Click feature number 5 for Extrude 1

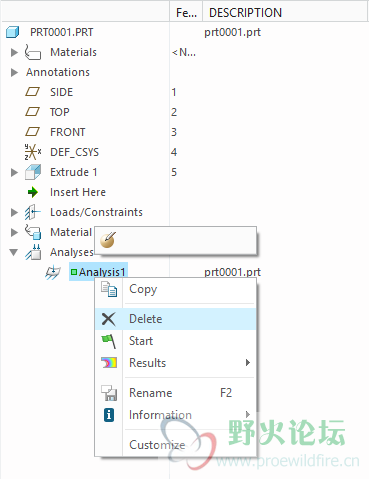tap(174, 172)
